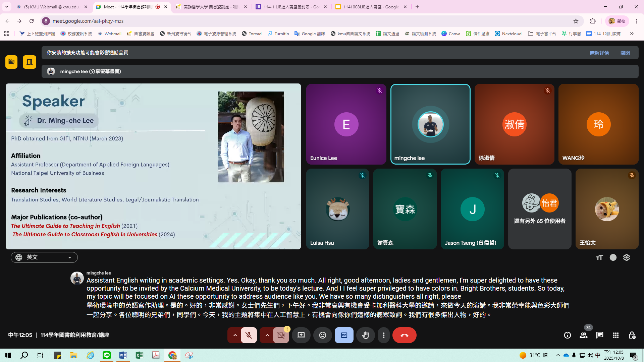644x362 pixels.
Task: Expand the caption language 英文 dropdown
Action: coord(44,257)
